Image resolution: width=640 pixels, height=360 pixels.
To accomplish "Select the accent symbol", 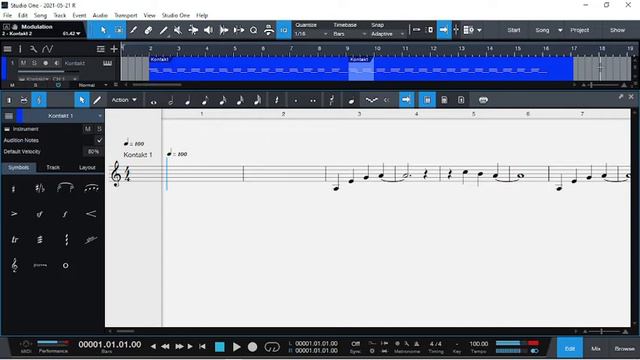I will tap(14, 214).
